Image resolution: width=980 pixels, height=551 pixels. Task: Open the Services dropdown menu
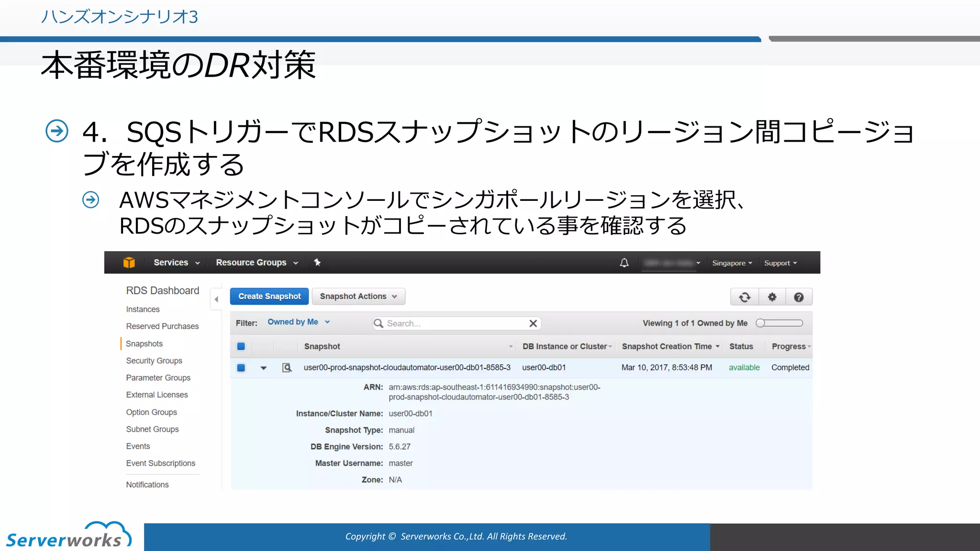pyautogui.click(x=177, y=263)
